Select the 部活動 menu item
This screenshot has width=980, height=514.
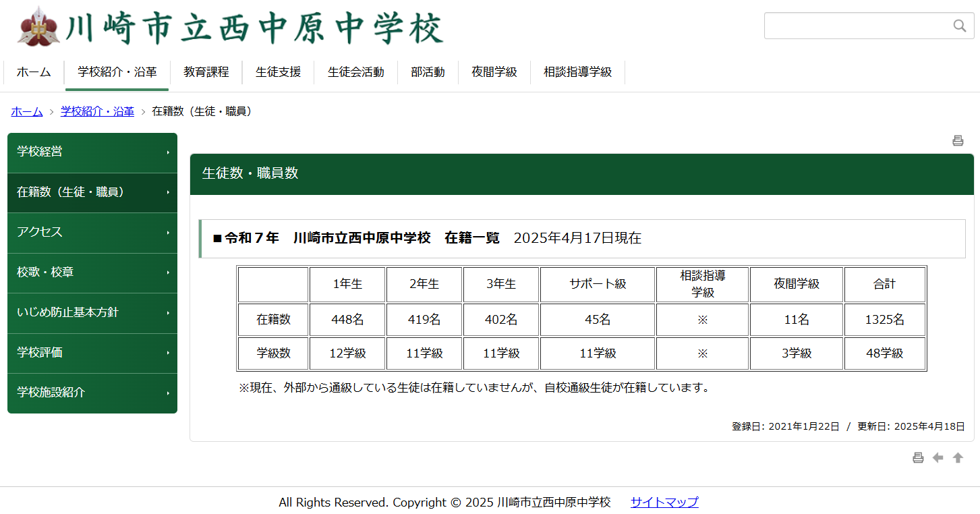point(428,72)
